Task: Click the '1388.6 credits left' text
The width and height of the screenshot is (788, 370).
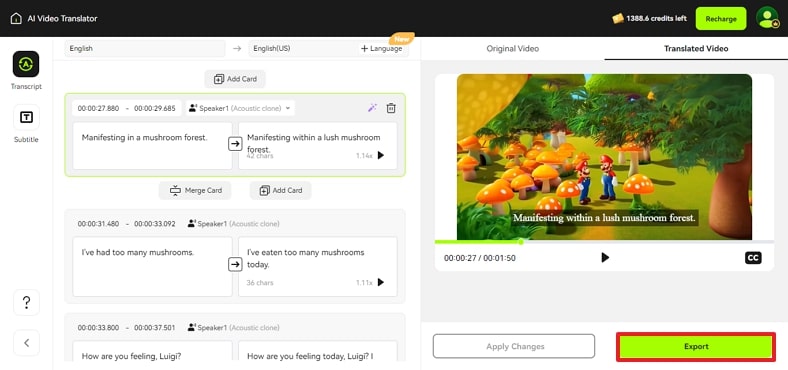Action: point(657,19)
